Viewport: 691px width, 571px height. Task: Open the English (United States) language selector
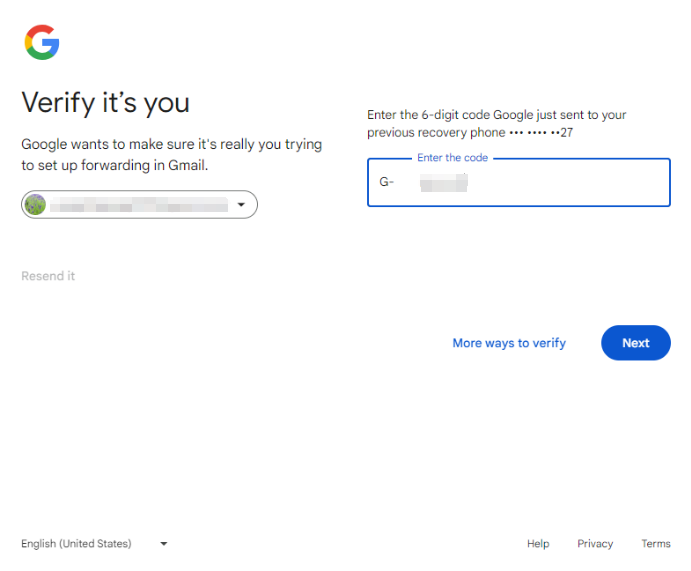76,544
